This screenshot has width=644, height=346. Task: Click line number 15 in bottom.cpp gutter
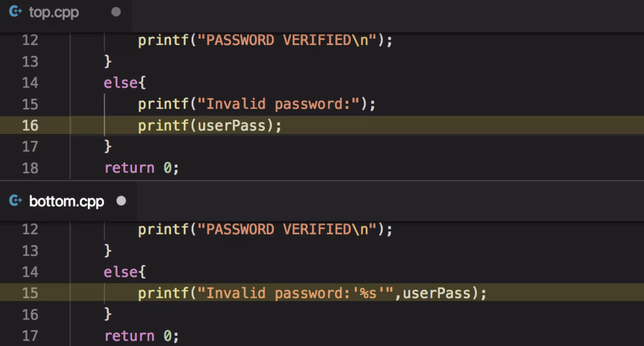pos(30,293)
